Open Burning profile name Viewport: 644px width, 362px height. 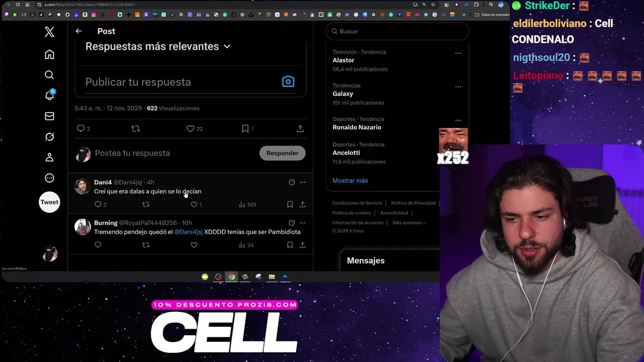point(106,223)
